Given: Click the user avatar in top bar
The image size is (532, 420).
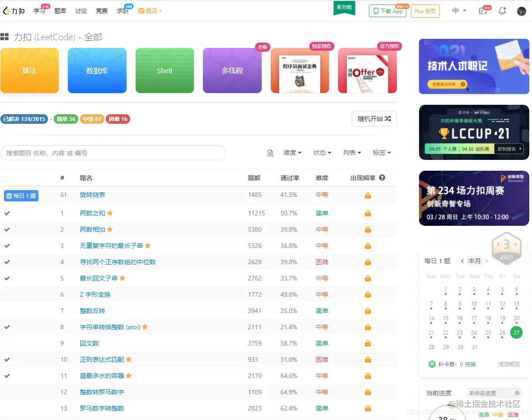Looking at the screenshot, I should (521, 11).
